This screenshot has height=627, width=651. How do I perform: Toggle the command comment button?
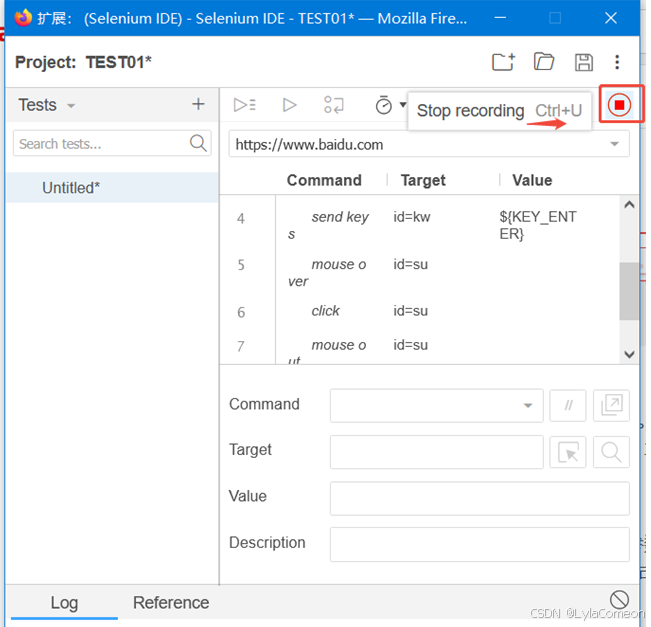click(568, 405)
